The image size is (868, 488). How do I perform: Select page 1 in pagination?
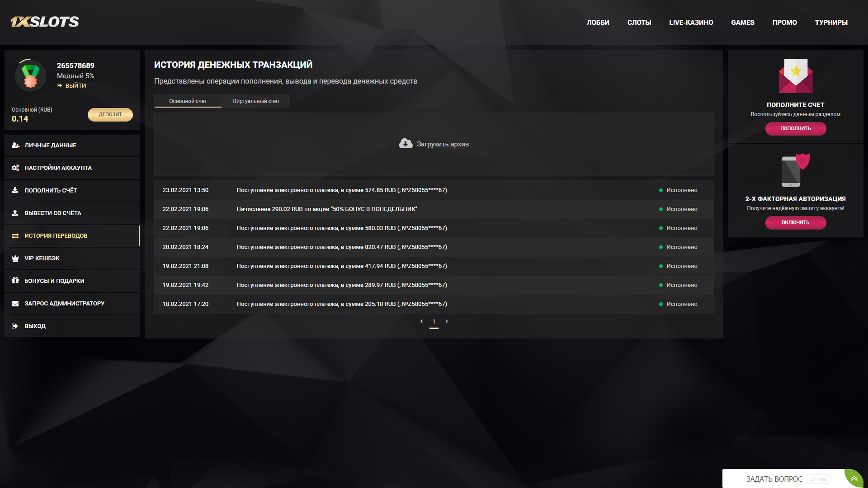click(434, 322)
